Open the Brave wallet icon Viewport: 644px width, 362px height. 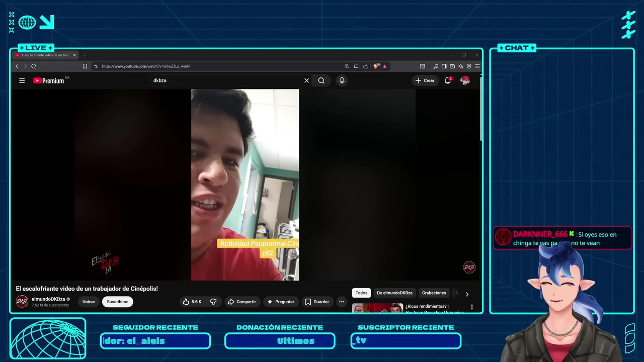pyautogui.click(x=452, y=66)
